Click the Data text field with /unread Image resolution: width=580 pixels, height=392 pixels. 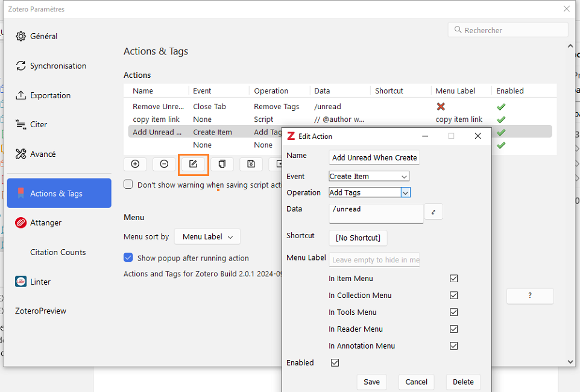tap(376, 213)
